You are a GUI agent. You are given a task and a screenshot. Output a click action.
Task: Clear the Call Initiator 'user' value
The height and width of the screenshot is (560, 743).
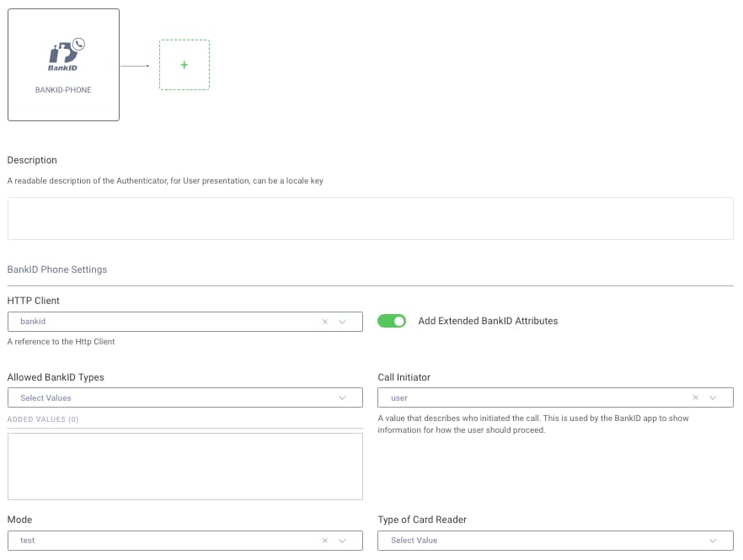coord(696,397)
